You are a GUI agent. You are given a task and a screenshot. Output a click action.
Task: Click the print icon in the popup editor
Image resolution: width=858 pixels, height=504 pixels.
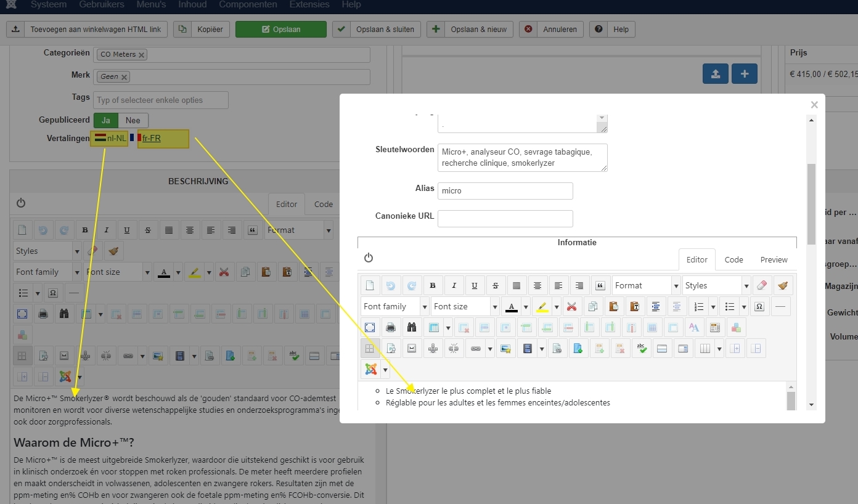391,327
